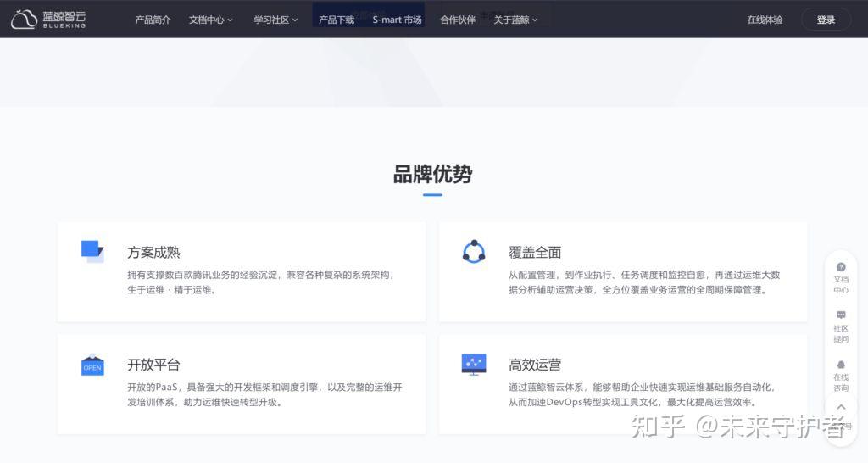Click text 生于运维 · 精于运维。
Image resolution: width=868 pixels, height=463 pixels.
point(171,290)
